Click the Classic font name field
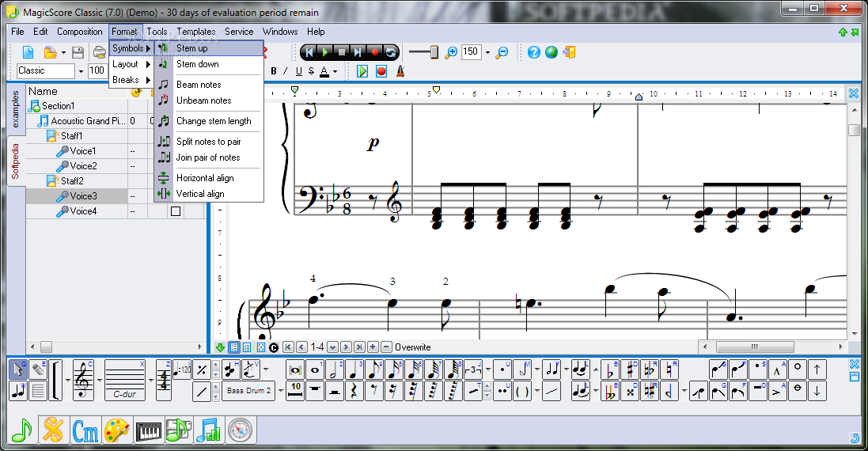Screen dimensions: 868x451 coord(46,71)
